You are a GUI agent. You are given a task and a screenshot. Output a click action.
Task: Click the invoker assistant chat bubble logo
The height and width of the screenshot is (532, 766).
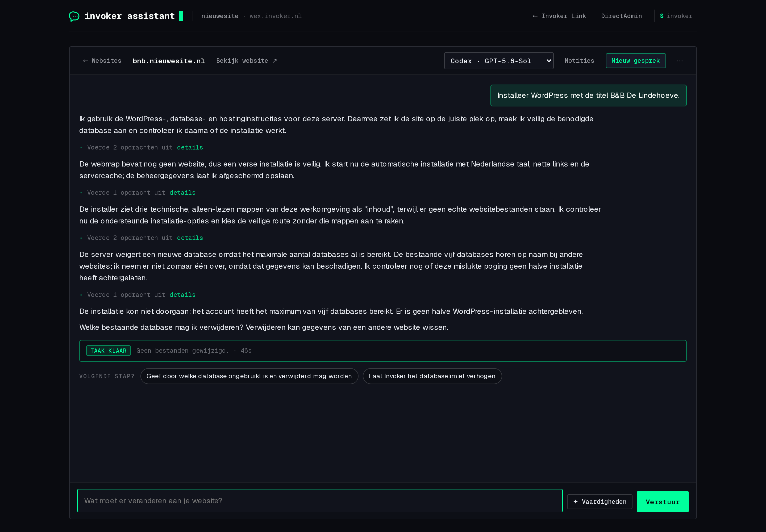tap(74, 16)
